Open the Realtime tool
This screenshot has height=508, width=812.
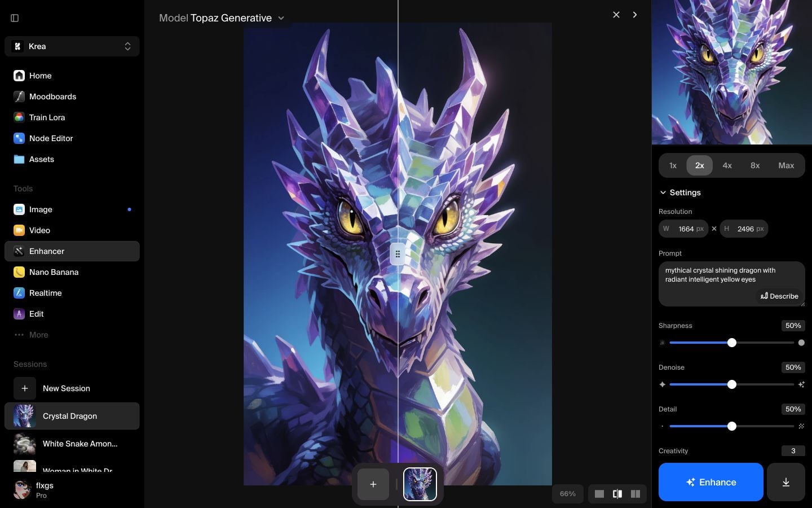[72, 293]
